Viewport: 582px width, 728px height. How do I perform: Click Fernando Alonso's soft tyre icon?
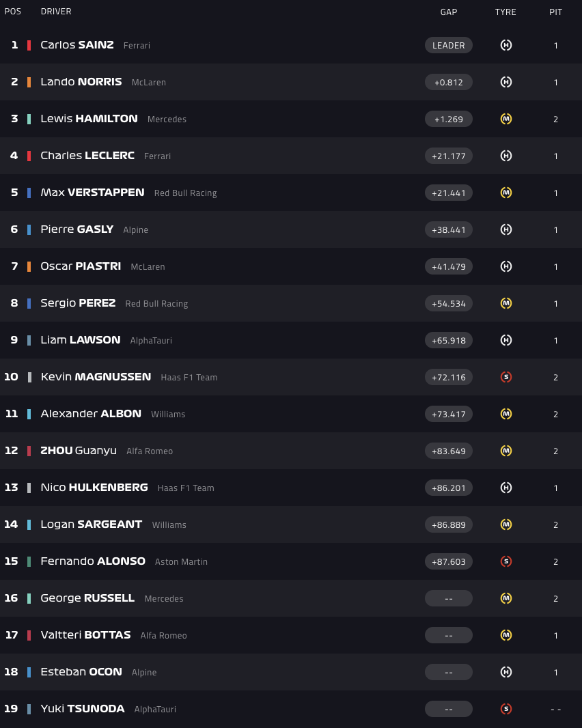(506, 561)
